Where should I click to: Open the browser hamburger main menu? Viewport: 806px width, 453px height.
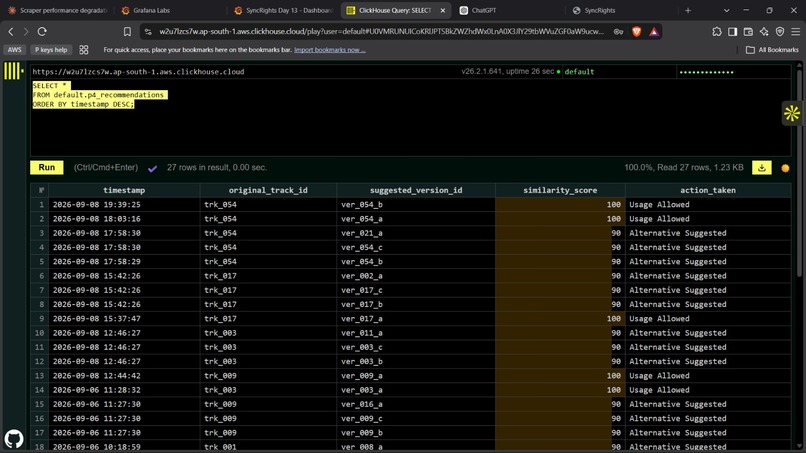[x=795, y=31]
